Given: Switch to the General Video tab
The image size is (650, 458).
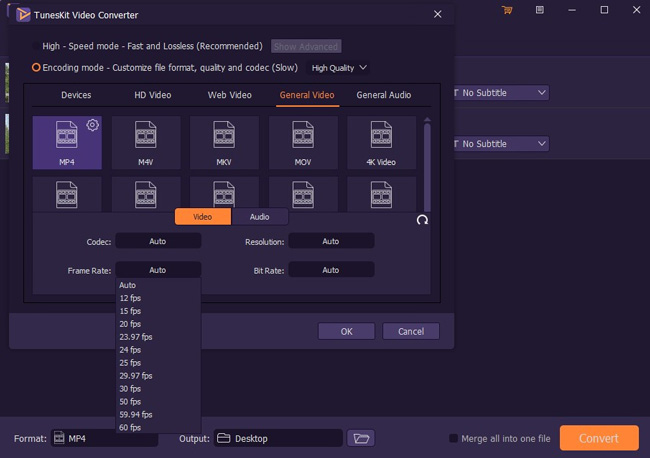Looking at the screenshot, I should pyautogui.click(x=307, y=95).
